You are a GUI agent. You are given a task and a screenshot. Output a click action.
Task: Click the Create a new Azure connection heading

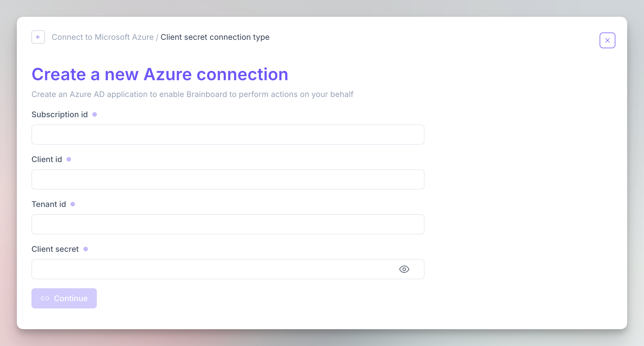pos(160,74)
